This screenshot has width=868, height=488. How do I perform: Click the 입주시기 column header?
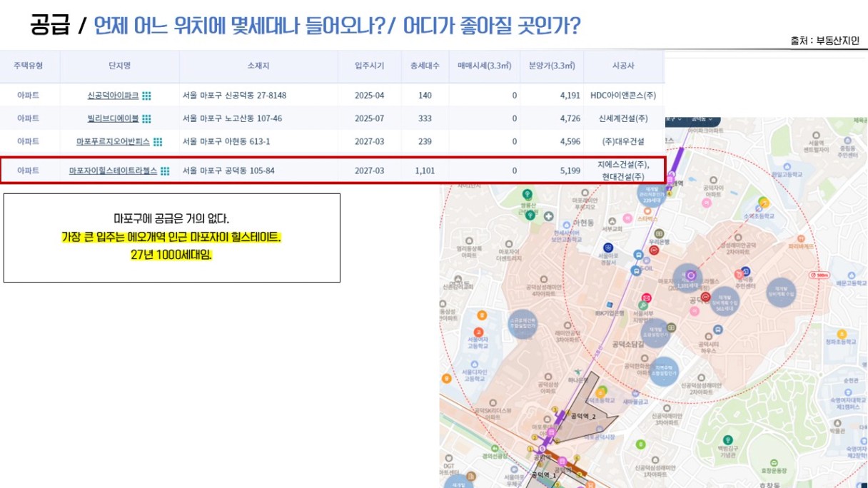369,66
